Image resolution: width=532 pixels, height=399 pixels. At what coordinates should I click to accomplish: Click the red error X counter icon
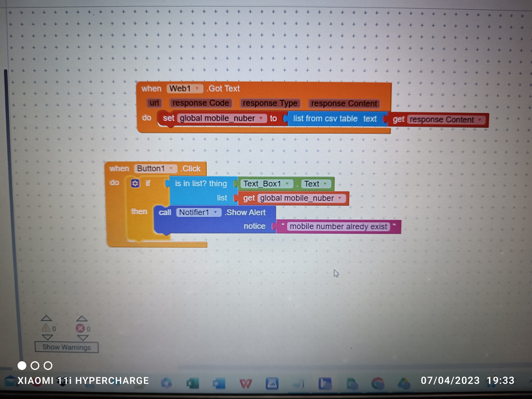click(80, 328)
